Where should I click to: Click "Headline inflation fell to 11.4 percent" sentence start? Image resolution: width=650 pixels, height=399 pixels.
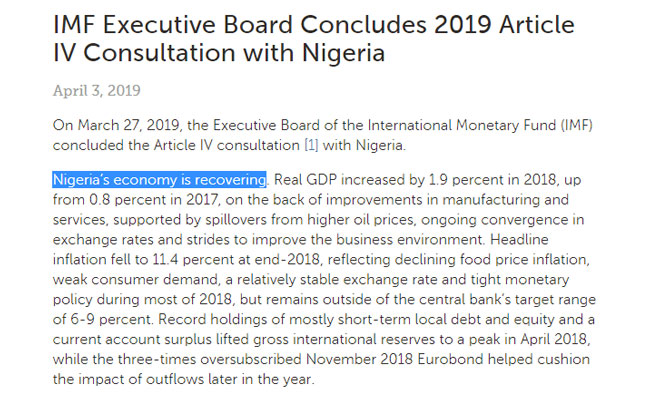tap(301, 249)
